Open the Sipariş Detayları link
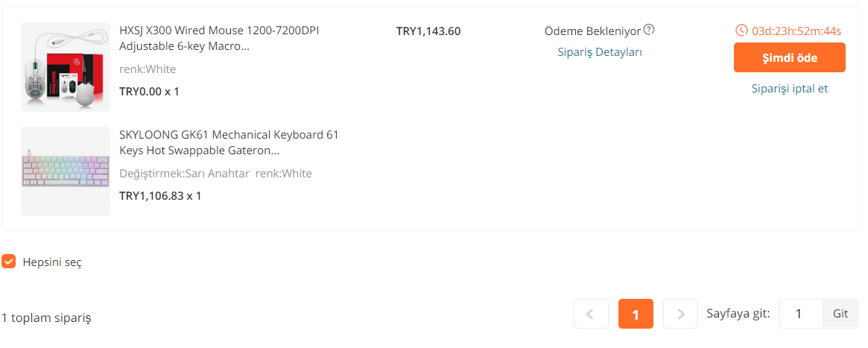The image size is (868, 348). (599, 52)
